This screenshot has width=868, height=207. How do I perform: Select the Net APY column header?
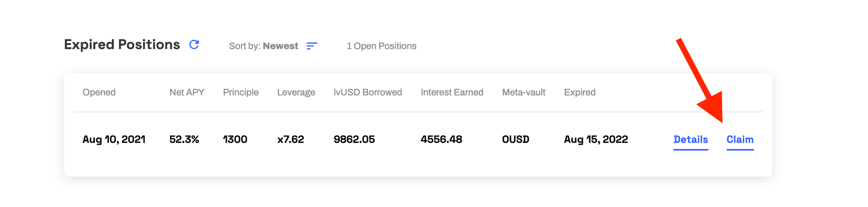pos(187,92)
